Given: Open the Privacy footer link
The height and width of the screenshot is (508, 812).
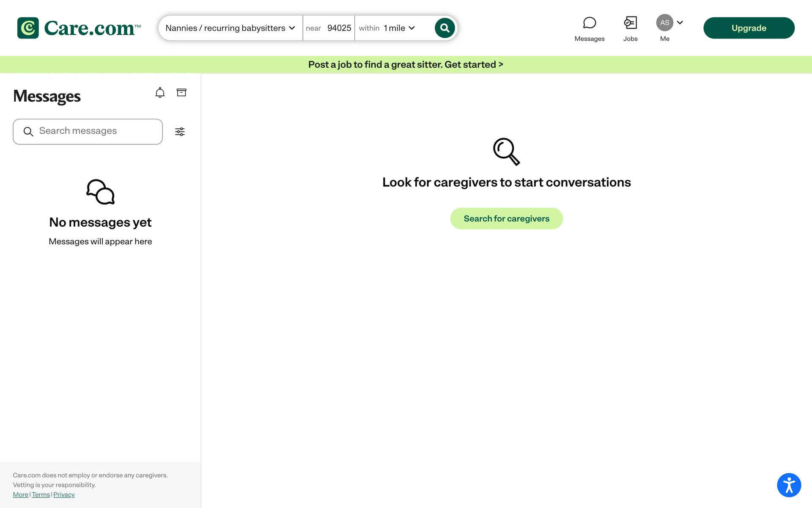Looking at the screenshot, I should click(x=64, y=494).
